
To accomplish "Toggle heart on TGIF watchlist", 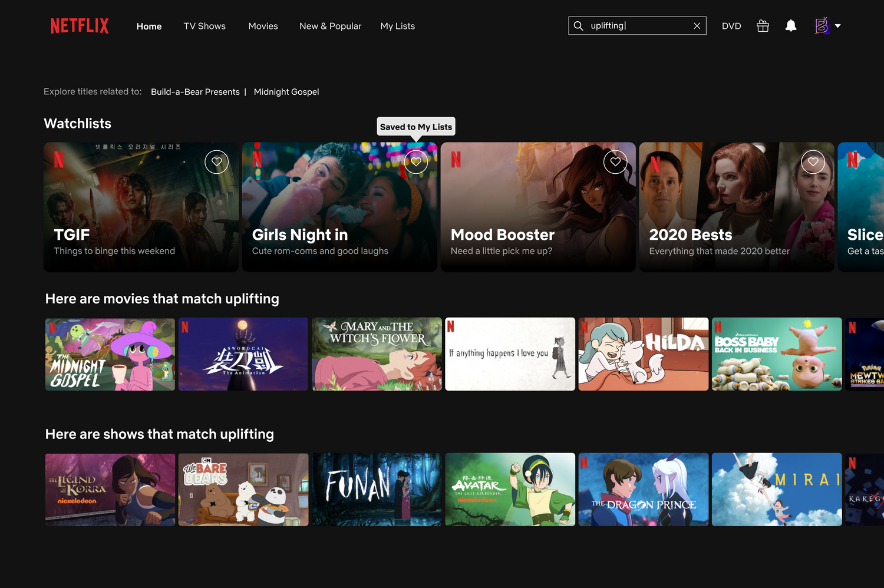I will (x=216, y=161).
